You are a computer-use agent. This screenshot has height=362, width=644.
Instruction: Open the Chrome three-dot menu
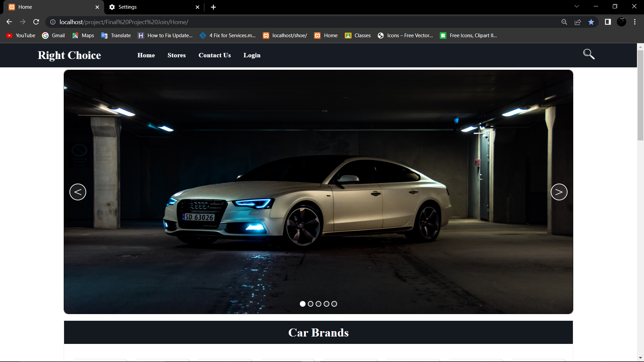point(634,22)
